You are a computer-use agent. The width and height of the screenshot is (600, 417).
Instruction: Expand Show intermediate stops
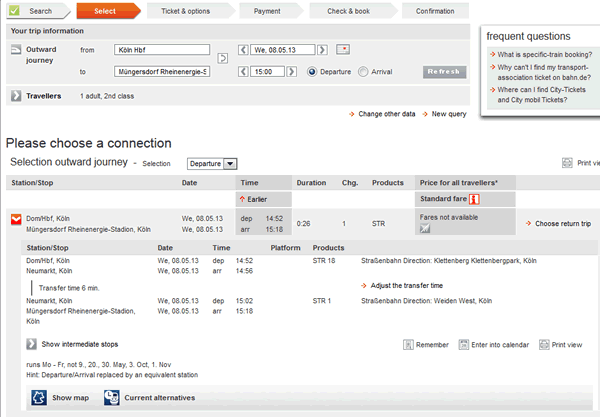coord(32,343)
